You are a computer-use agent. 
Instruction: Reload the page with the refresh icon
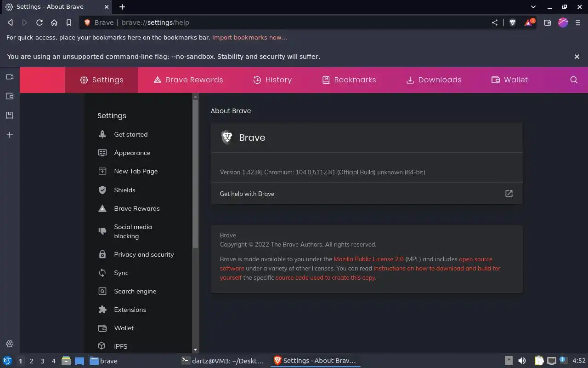[40, 23]
